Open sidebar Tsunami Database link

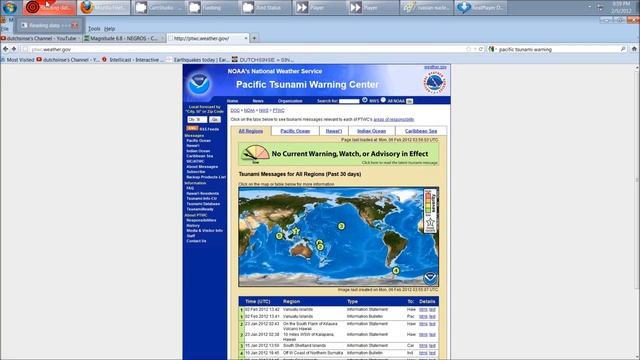coord(203,204)
